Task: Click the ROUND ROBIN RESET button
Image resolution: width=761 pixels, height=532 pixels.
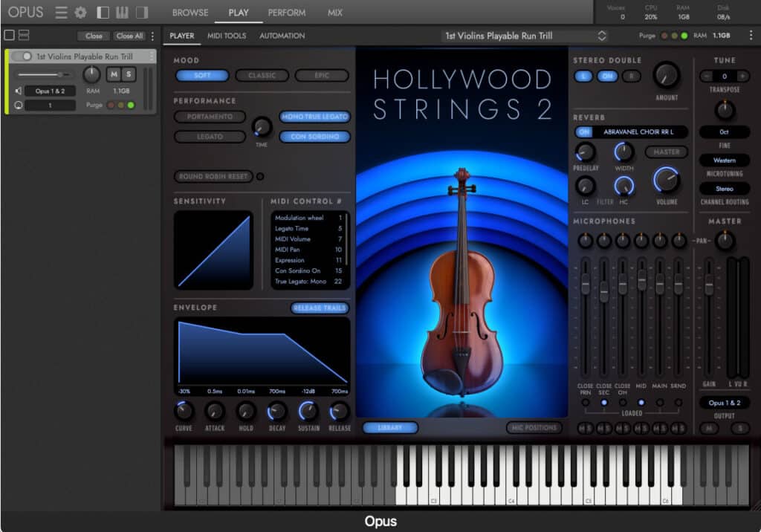Action: click(213, 177)
